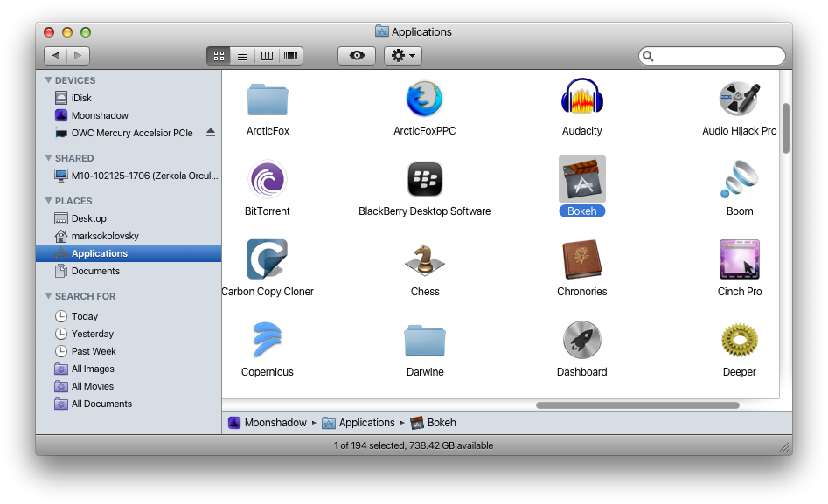Collapse the SEARCH FOR sidebar section
The height and width of the screenshot is (504, 828).
48,296
